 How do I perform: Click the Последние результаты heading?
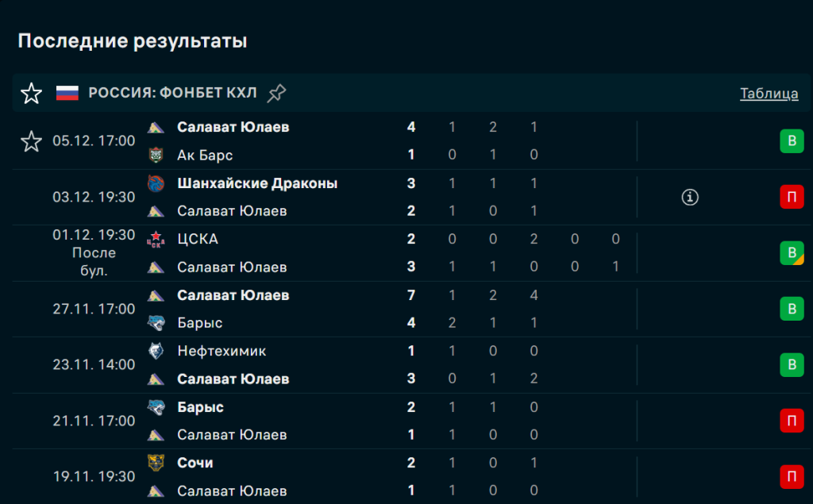[x=133, y=41]
